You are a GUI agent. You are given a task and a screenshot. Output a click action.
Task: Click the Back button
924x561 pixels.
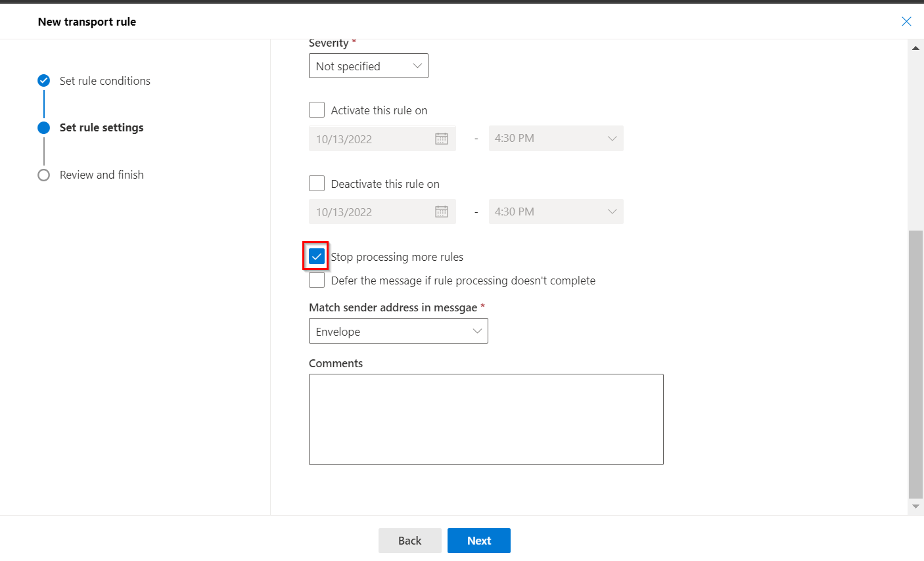(x=409, y=541)
